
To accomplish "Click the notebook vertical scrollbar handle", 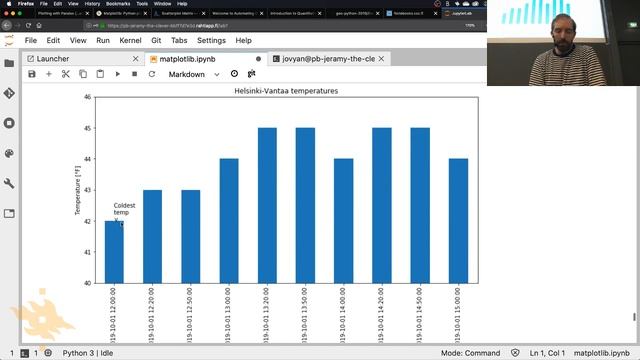I will (x=634, y=317).
